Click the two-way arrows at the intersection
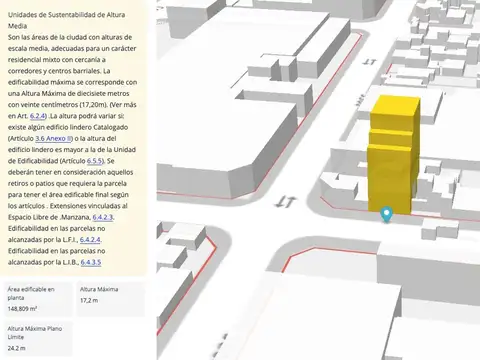Screen dimensions: 480x360 pyautogui.click(x=285, y=202)
